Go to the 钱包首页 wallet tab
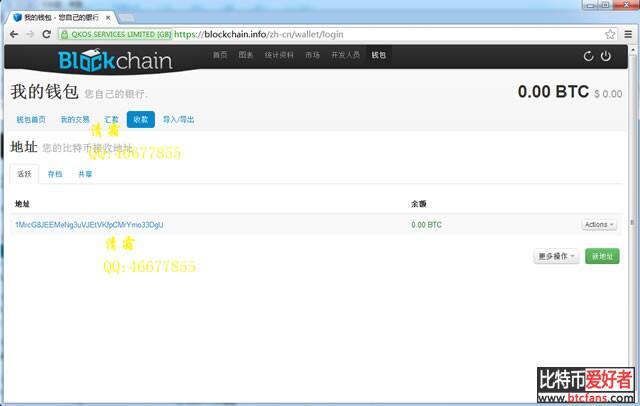Screen dimensions: 640x406 31,120
